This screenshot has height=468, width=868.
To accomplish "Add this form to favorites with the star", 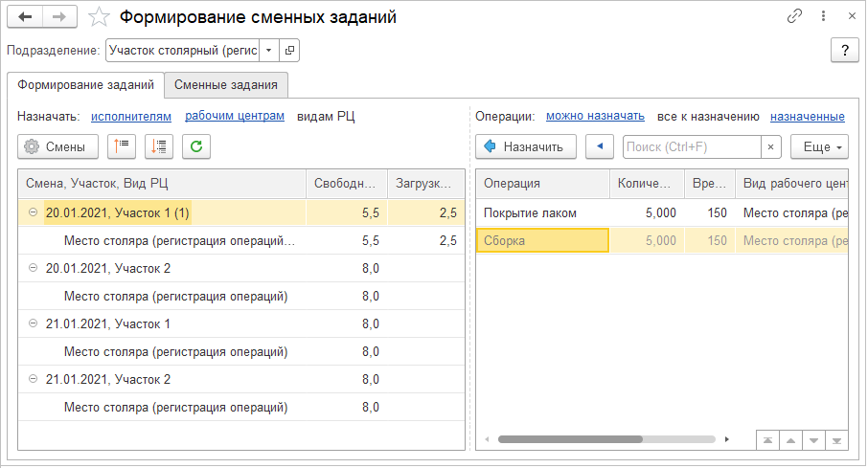I will (99, 17).
